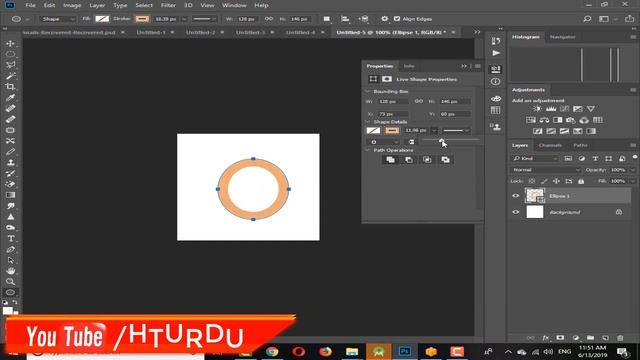Image resolution: width=640 pixels, height=360 pixels.
Task: Collapse the Path Operations section
Action: (x=367, y=150)
